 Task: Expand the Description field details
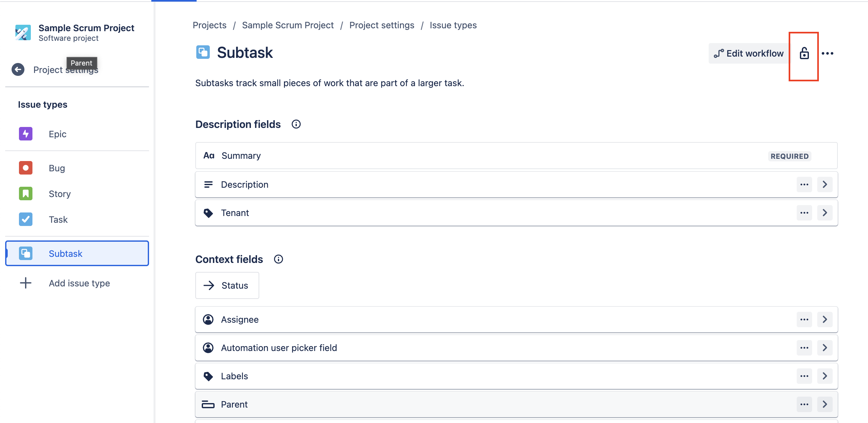(x=825, y=184)
